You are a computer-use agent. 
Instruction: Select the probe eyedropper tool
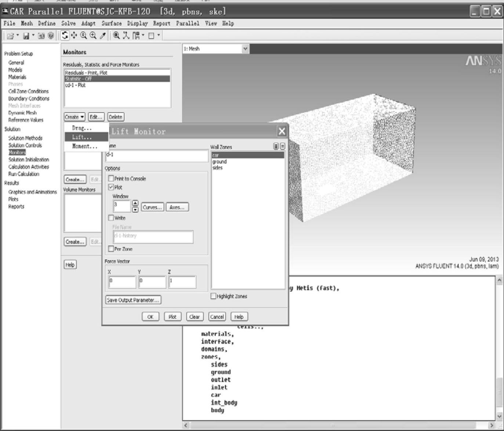(x=103, y=36)
